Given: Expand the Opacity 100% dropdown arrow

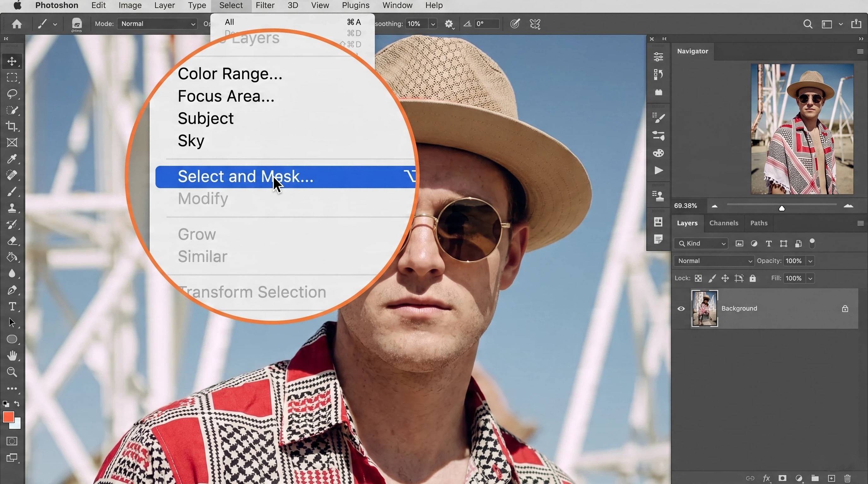Looking at the screenshot, I should point(810,261).
